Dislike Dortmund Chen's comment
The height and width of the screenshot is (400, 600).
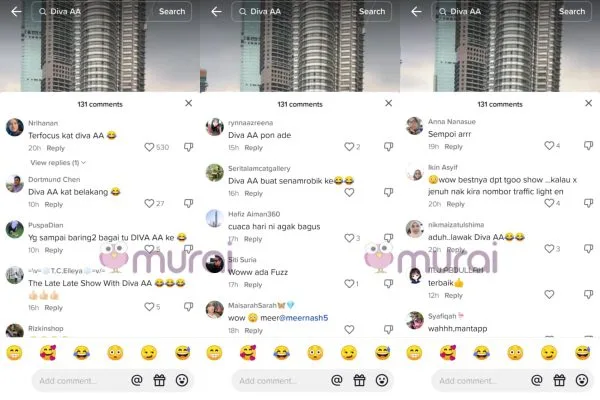click(189, 203)
